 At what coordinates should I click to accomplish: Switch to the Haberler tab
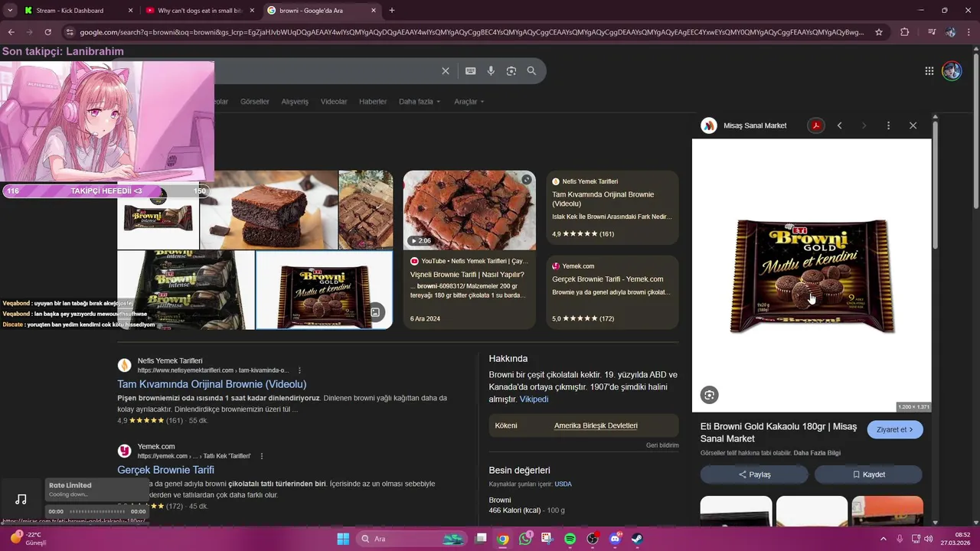point(373,102)
